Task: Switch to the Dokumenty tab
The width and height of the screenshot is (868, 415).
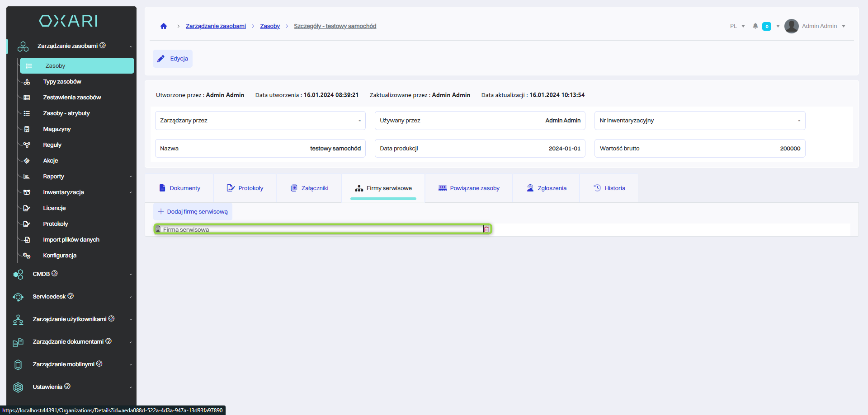Action: 179,188
